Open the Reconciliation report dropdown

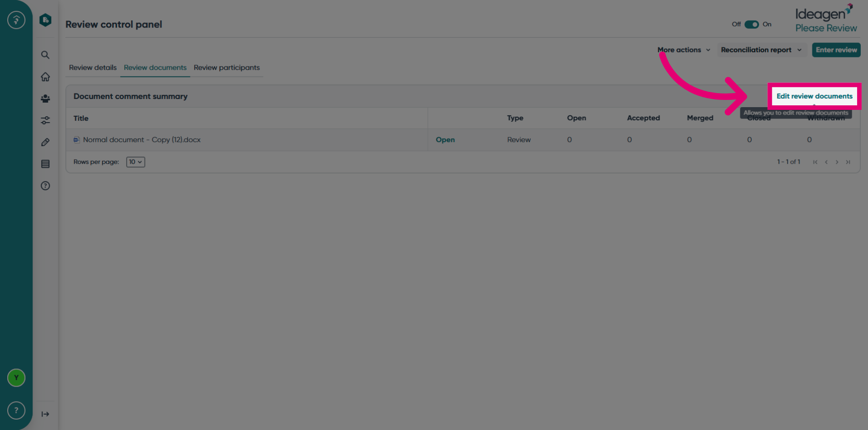pyautogui.click(x=761, y=50)
